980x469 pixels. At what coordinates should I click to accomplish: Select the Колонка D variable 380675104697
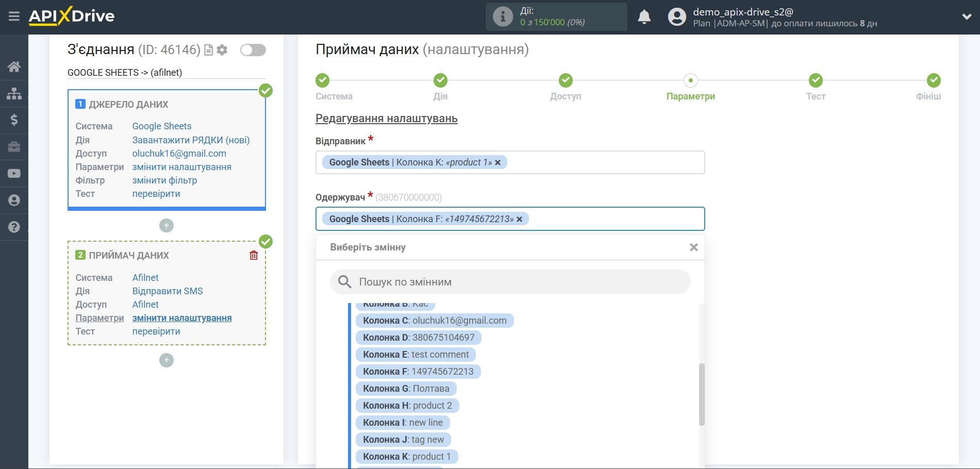[418, 338]
